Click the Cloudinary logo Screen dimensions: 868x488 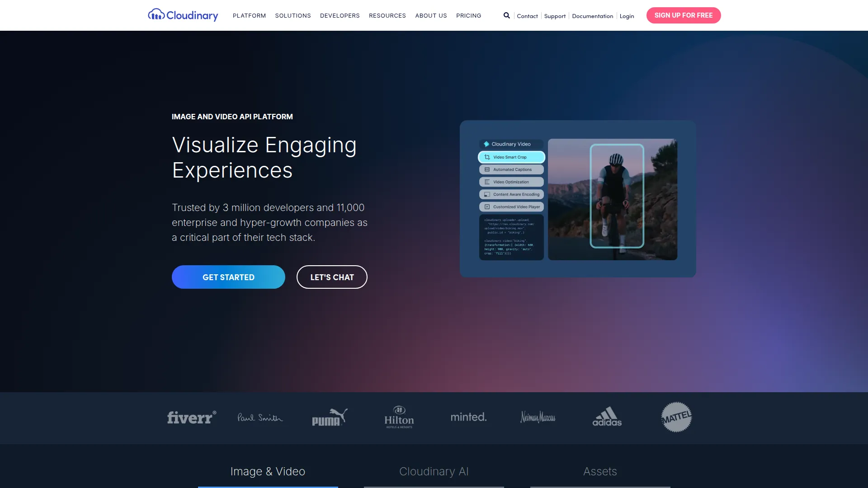click(183, 15)
